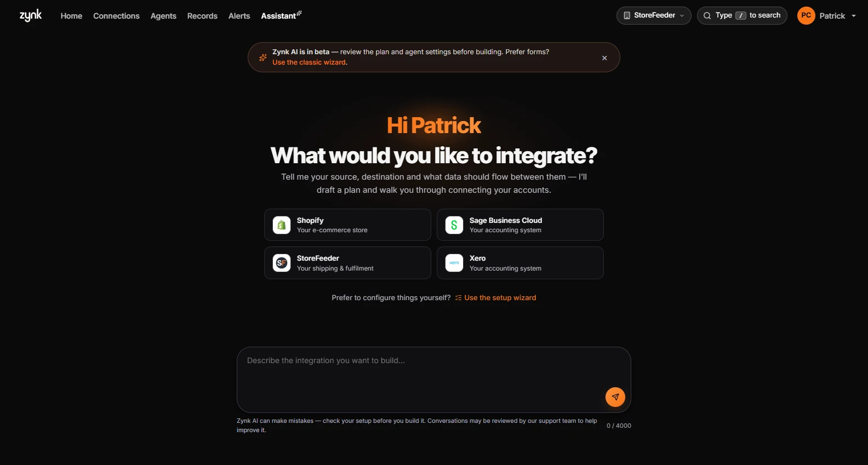Expand the Patrick account menu arrow
This screenshot has width=868, height=465.
coord(854,16)
